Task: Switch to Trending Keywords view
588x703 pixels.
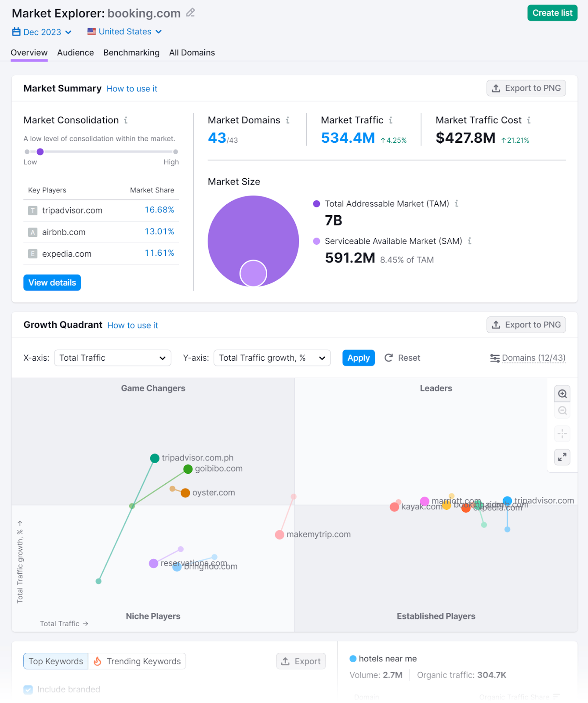Action: 137,661
